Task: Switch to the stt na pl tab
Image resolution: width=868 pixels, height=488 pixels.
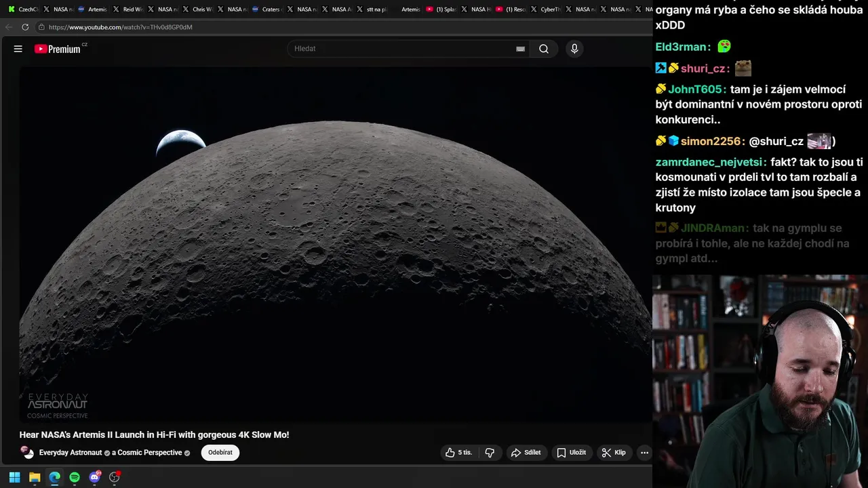Action: click(x=372, y=9)
